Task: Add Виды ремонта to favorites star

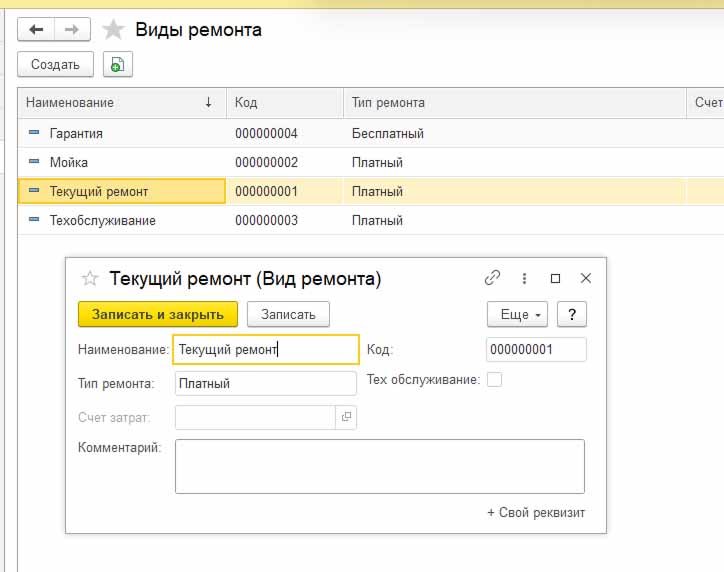Action: click(x=114, y=30)
